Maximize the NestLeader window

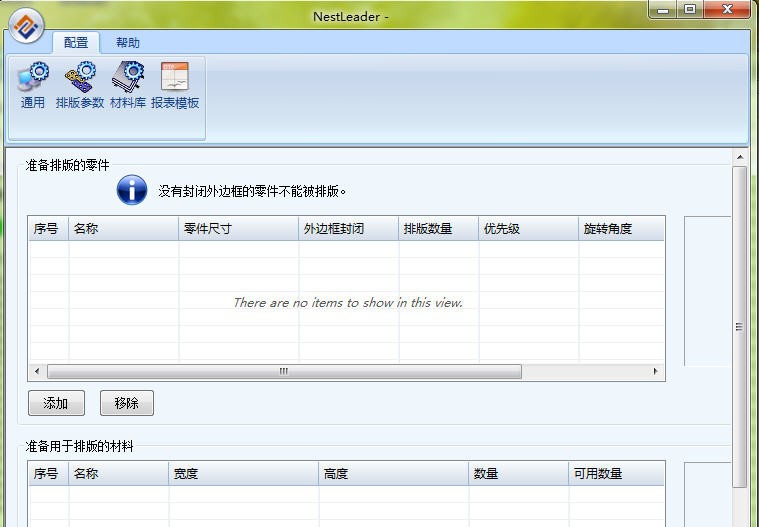coord(690,10)
